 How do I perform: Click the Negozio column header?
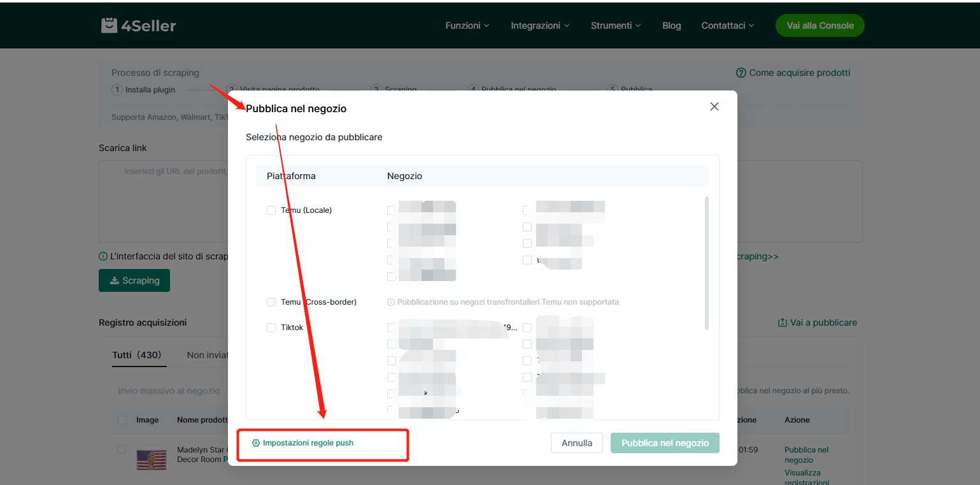[x=404, y=176]
